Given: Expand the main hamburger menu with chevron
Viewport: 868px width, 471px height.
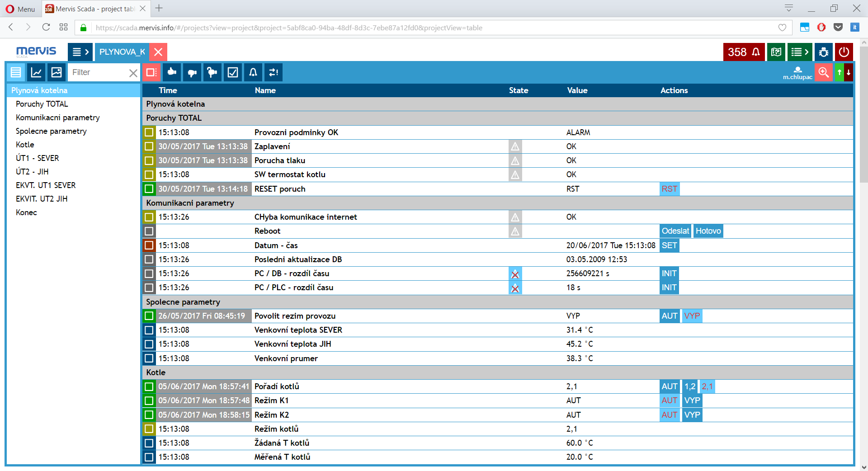Looking at the screenshot, I should (x=80, y=52).
